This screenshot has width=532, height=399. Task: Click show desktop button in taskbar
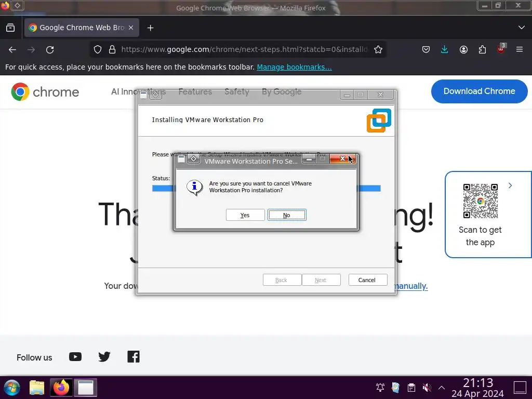pos(520,388)
